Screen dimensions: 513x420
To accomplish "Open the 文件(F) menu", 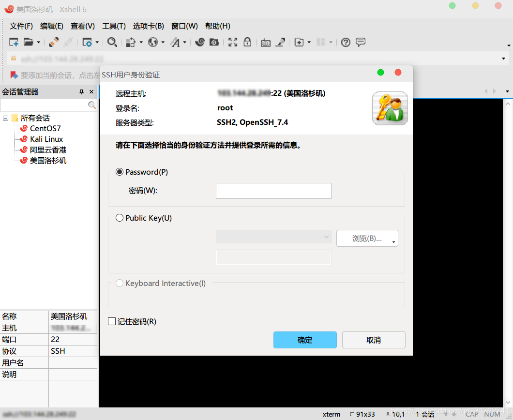I will tap(21, 26).
